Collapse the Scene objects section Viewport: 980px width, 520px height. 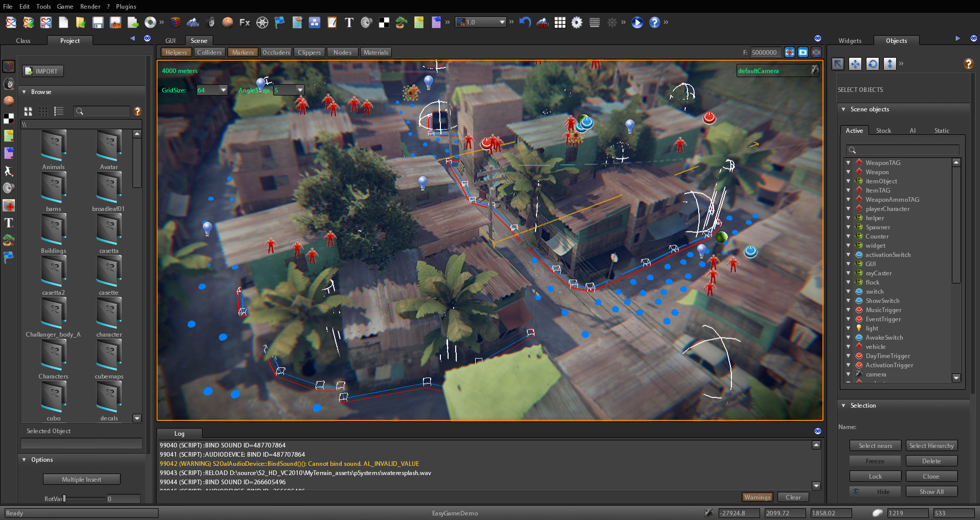point(843,109)
